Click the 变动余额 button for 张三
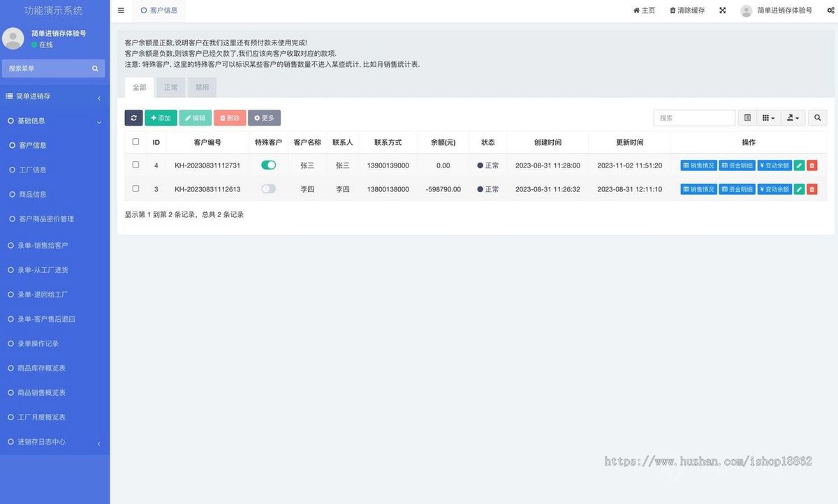838x504 pixels. click(x=774, y=165)
